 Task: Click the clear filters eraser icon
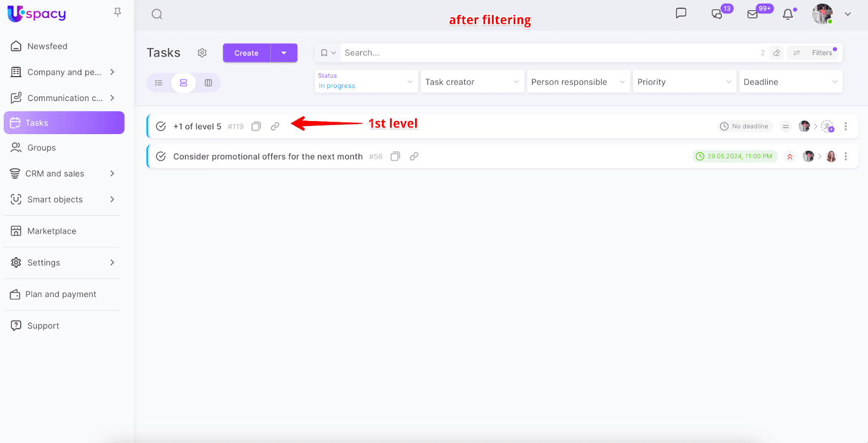tap(776, 53)
